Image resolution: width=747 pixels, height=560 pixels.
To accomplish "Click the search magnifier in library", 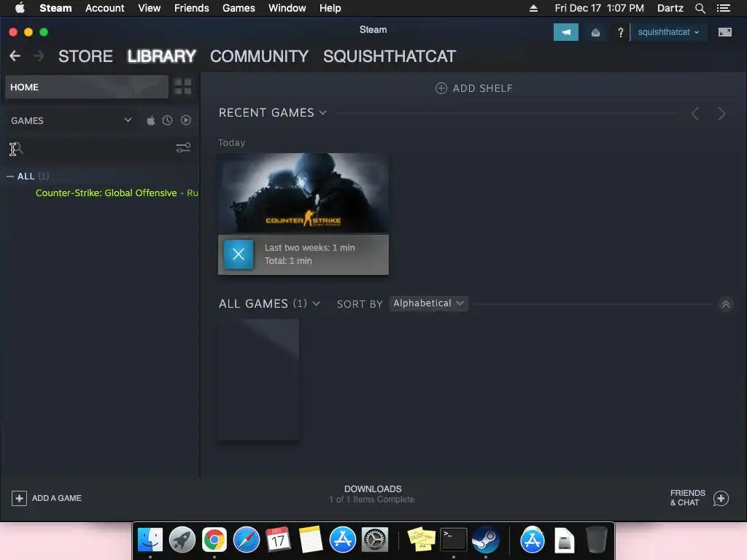I will pyautogui.click(x=17, y=149).
